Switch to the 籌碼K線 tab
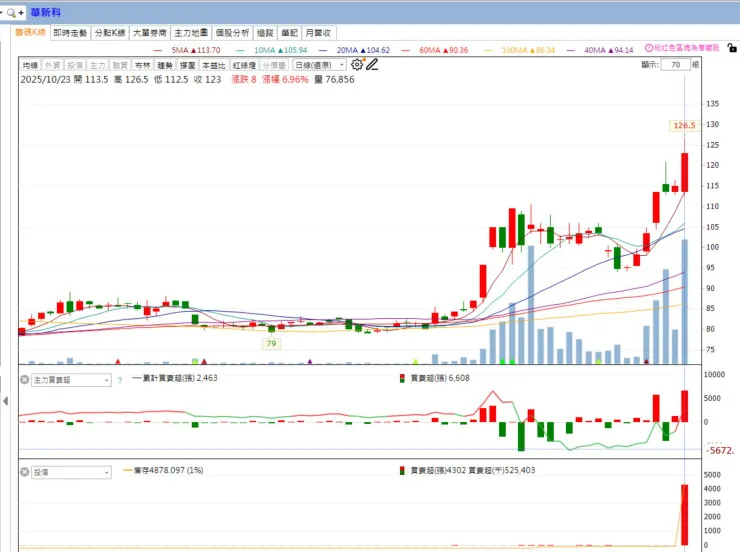 point(30,32)
